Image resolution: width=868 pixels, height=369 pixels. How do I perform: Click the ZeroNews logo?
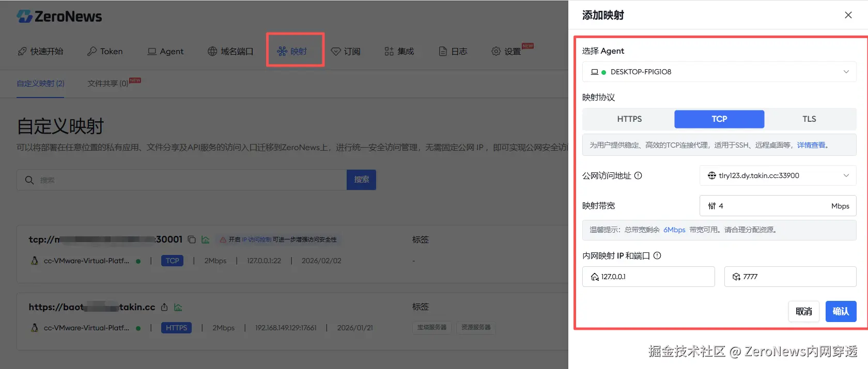tap(59, 17)
